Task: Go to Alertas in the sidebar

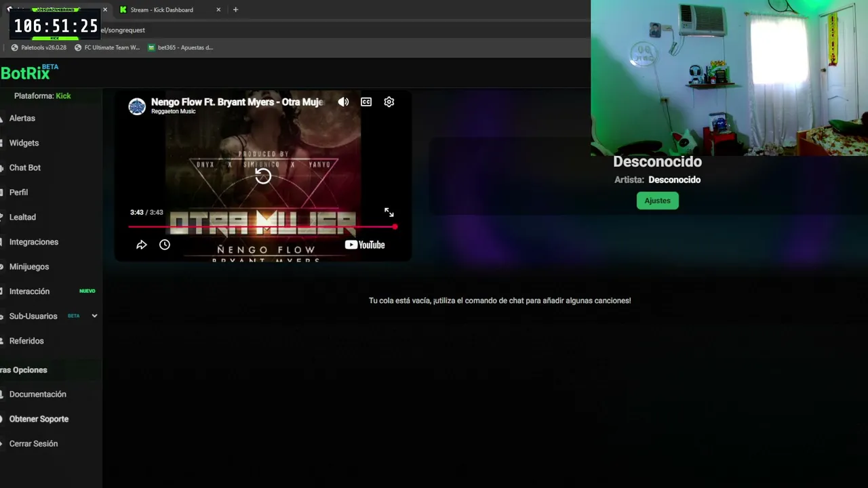Action: click(22, 118)
